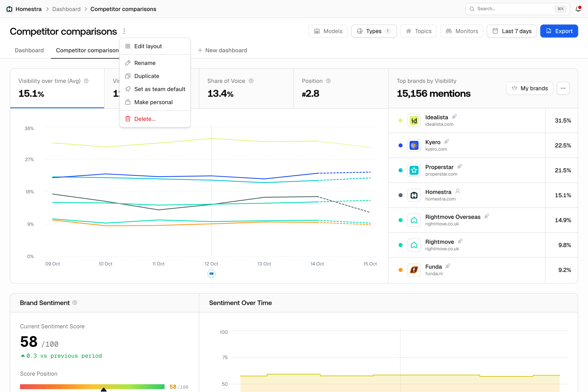Click rocket icon next to Idealista
This screenshot has height=392, width=588.
click(x=454, y=117)
